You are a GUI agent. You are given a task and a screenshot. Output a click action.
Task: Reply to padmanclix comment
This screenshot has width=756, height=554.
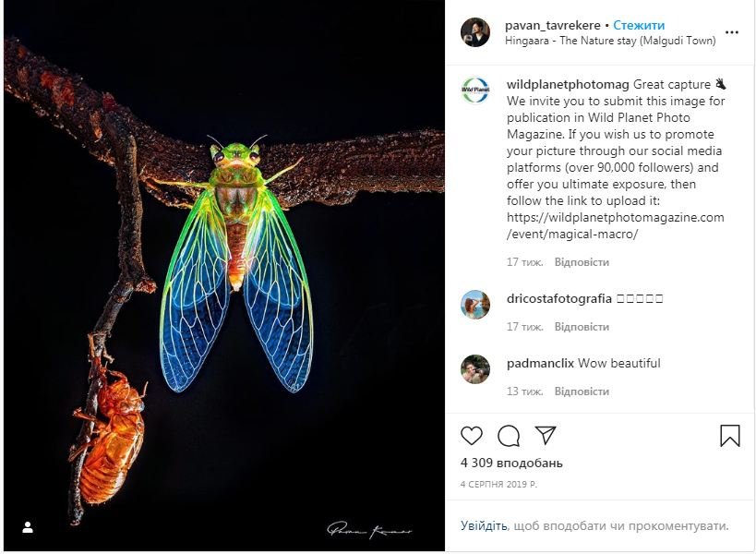(x=582, y=391)
